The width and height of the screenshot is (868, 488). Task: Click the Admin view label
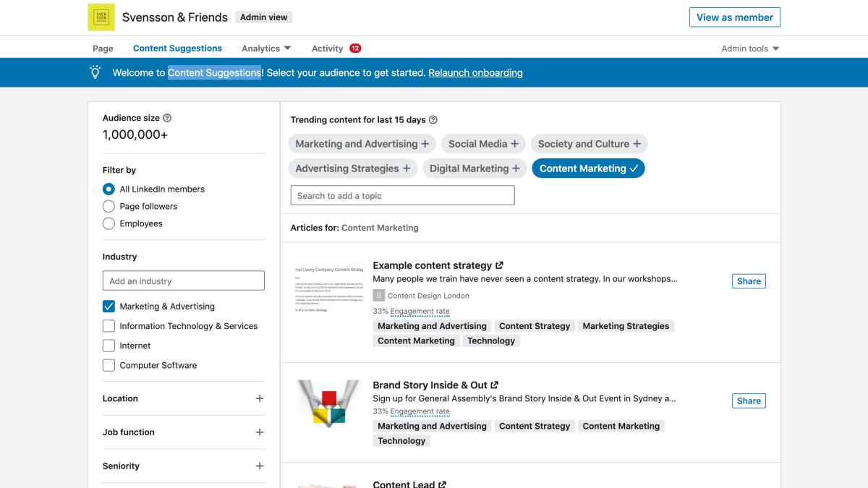click(x=264, y=17)
